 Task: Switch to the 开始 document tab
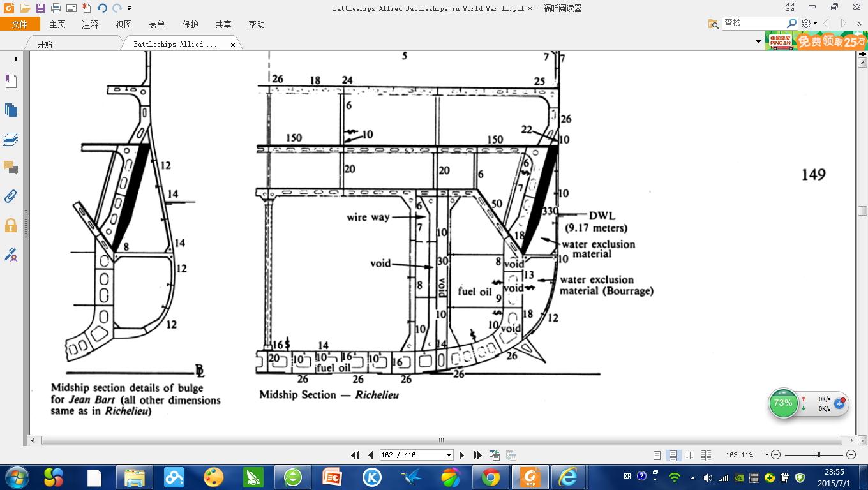[72, 44]
